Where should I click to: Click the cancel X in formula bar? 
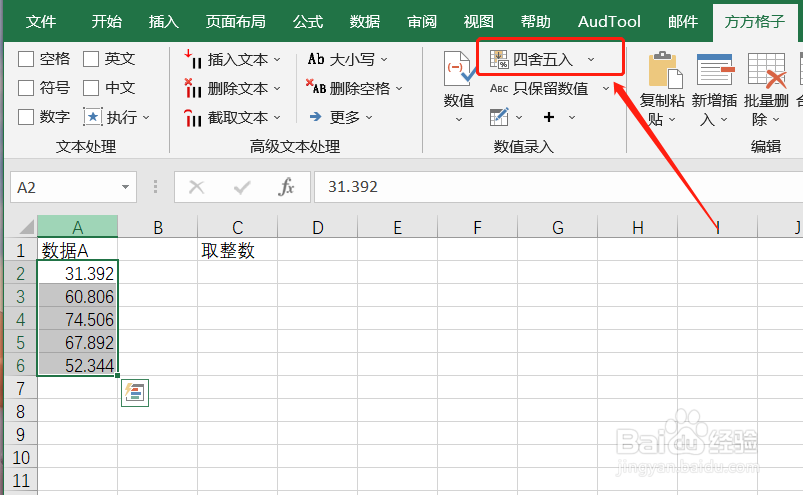[x=197, y=187]
